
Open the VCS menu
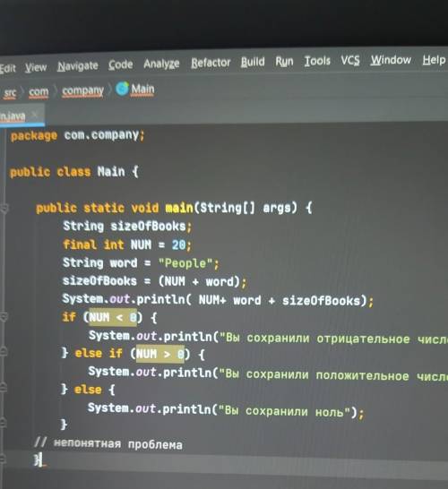[350, 60]
